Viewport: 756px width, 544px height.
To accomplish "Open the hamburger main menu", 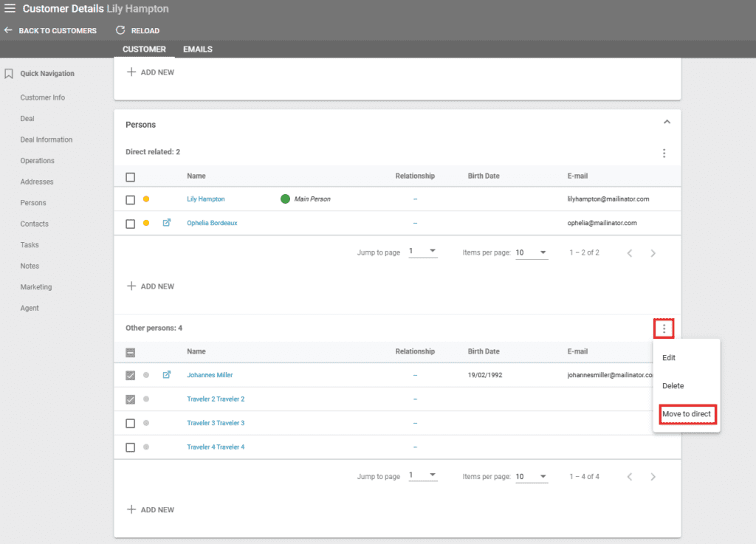I will (10, 9).
